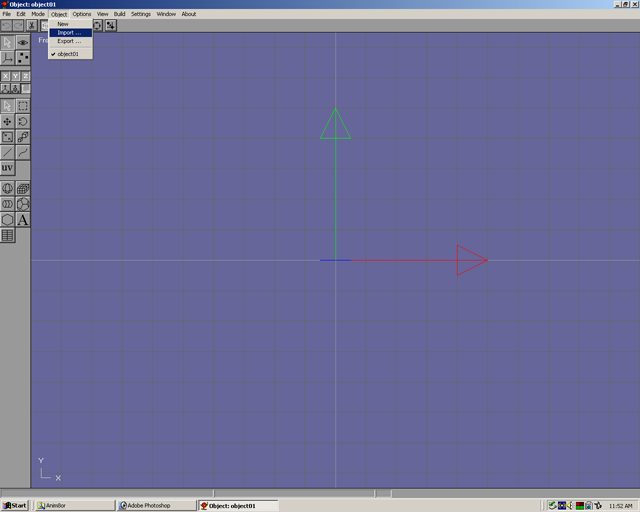This screenshot has height=512, width=640.
Task: Open the Build menu
Action: (119, 14)
